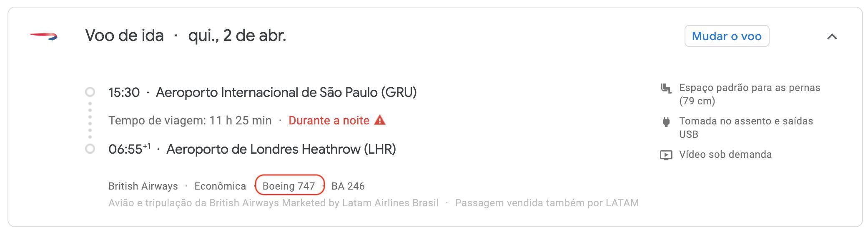Click the Mudar o voo button
This screenshot has height=233, width=868.
[x=727, y=36]
